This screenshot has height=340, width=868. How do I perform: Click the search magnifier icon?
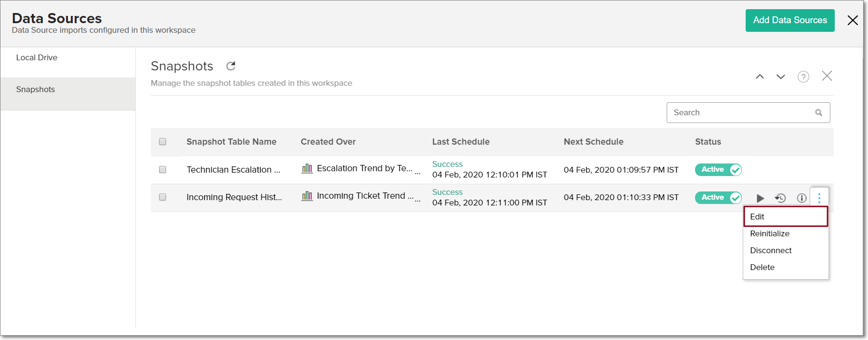[x=818, y=113]
